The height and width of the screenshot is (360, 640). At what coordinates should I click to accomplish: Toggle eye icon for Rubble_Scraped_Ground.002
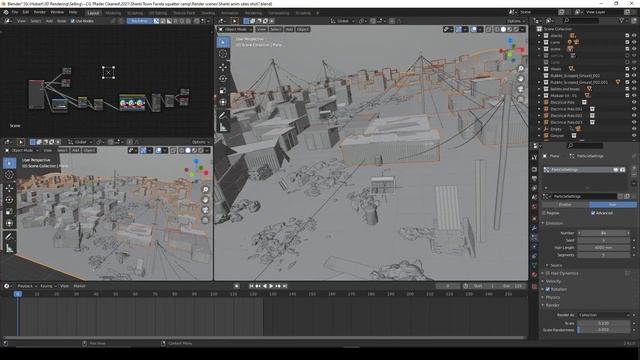(634, 76)
